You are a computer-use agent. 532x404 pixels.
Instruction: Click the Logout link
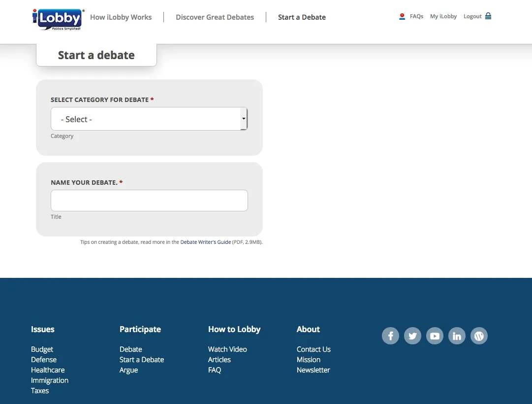coord(472,16)
